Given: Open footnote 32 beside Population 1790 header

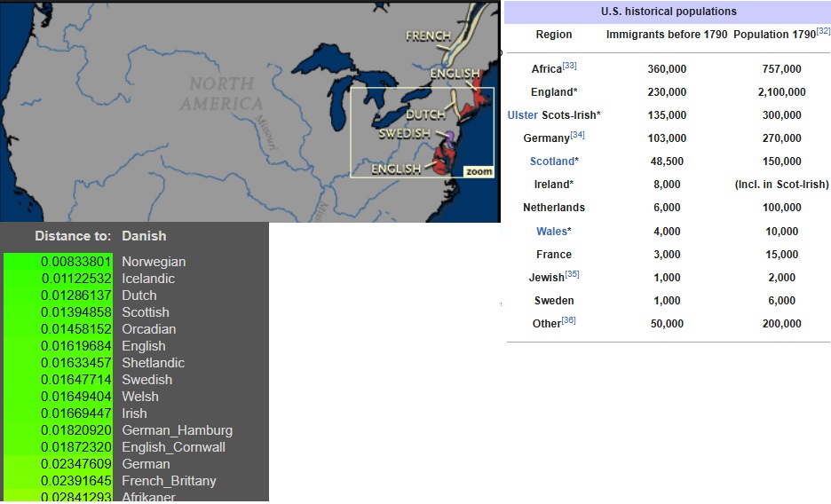Looking at the screenshot, I should coord(824,31).
